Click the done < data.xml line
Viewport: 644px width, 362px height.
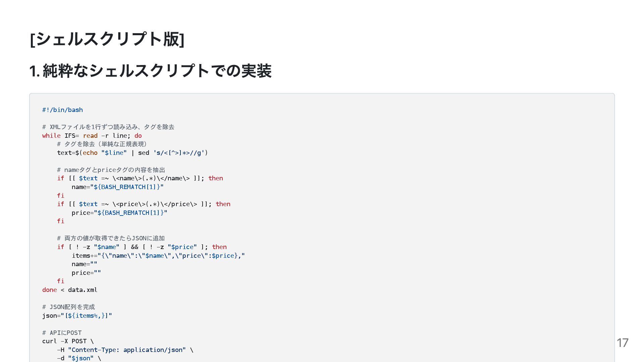click(x=70, y=290)
